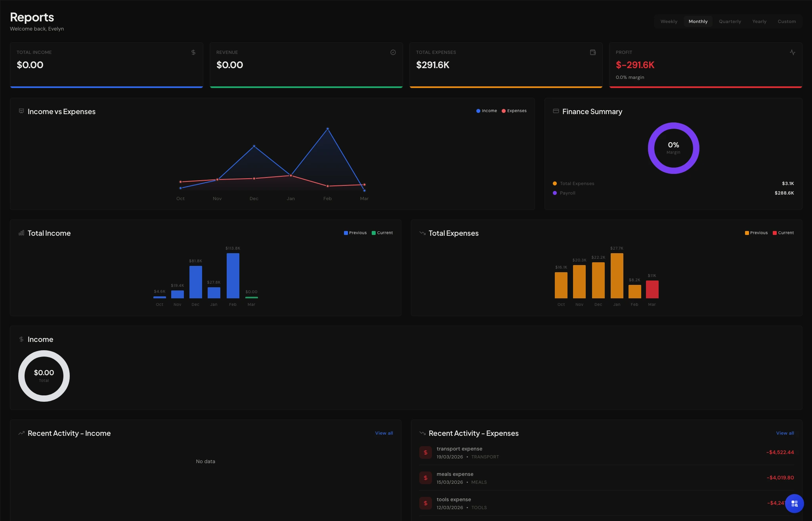Screen dimensions: 812x521
Task: Switch to the Quarterly reporting period
Action: click(729, 21)
